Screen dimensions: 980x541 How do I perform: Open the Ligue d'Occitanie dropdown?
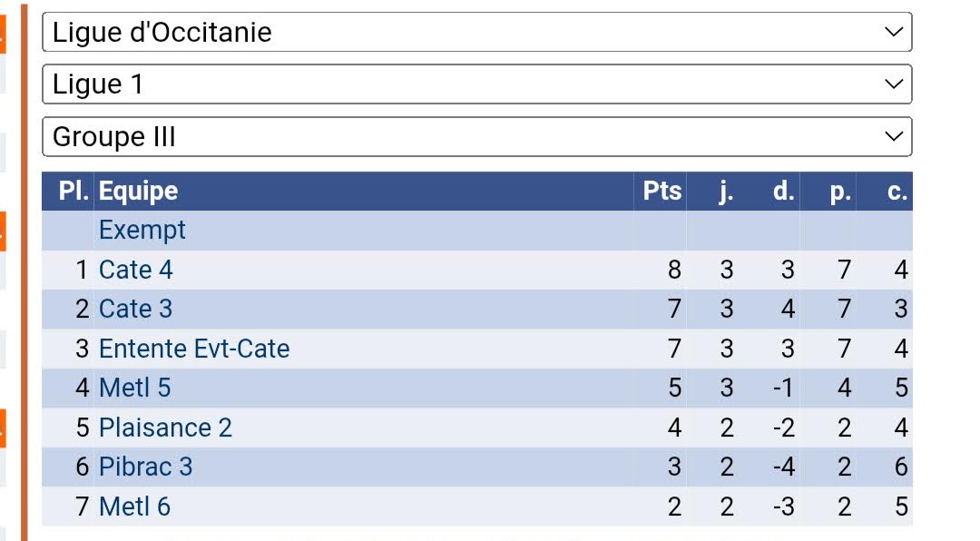pyautogui.click(x=476, y=33)
